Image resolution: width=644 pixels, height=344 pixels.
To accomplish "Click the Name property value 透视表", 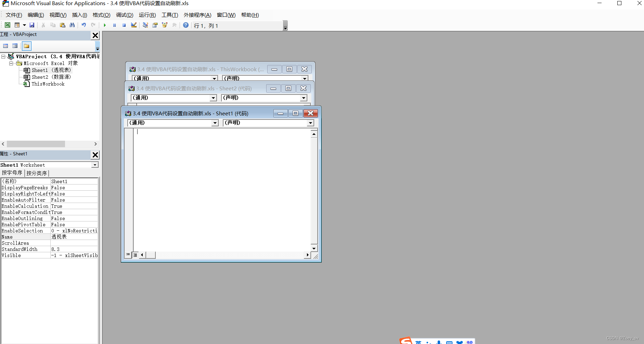I will pos(74,237).
